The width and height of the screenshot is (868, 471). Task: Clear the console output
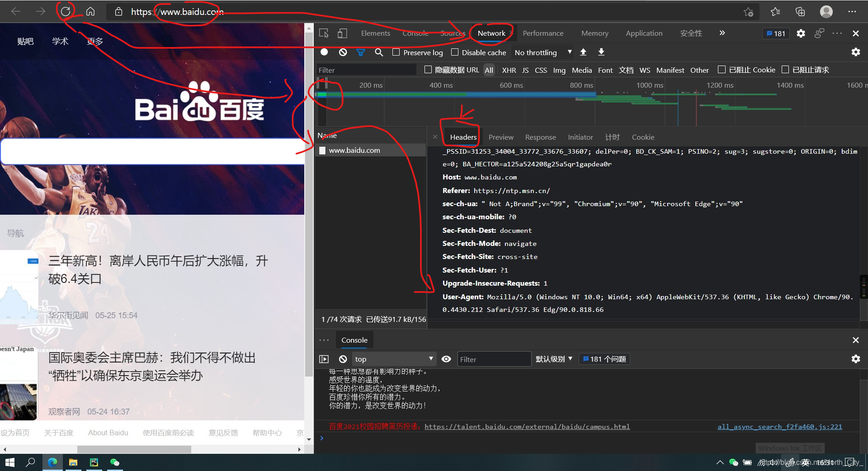pos(343,359)
